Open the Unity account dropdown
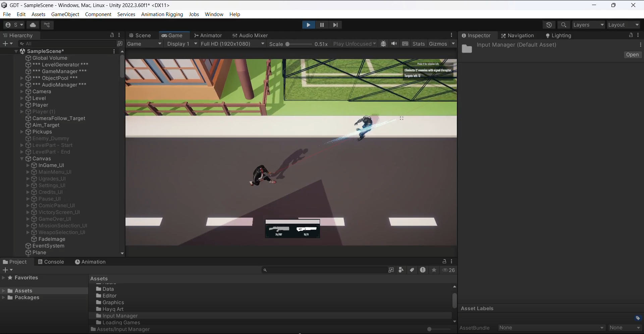 (x=14, y=25)
